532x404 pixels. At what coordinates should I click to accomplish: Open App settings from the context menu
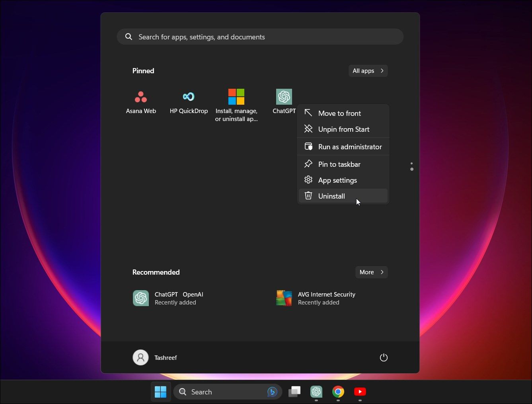pyautogui.click(x=337, y=180)
